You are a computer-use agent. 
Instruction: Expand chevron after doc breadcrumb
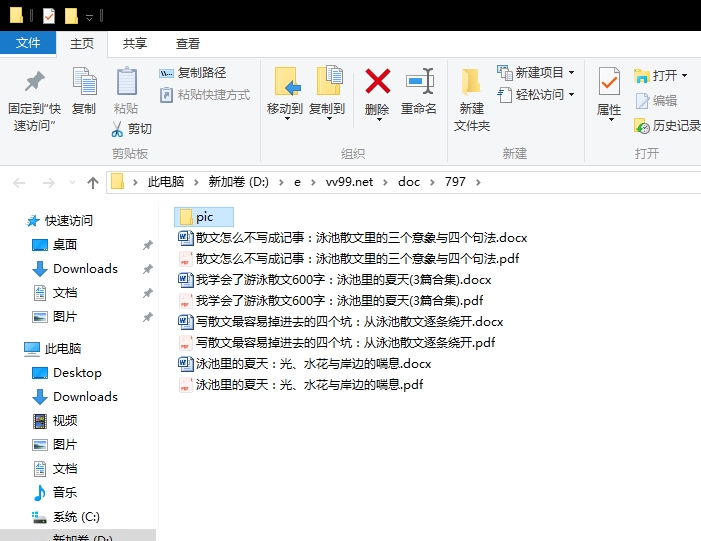pos(432,182)
